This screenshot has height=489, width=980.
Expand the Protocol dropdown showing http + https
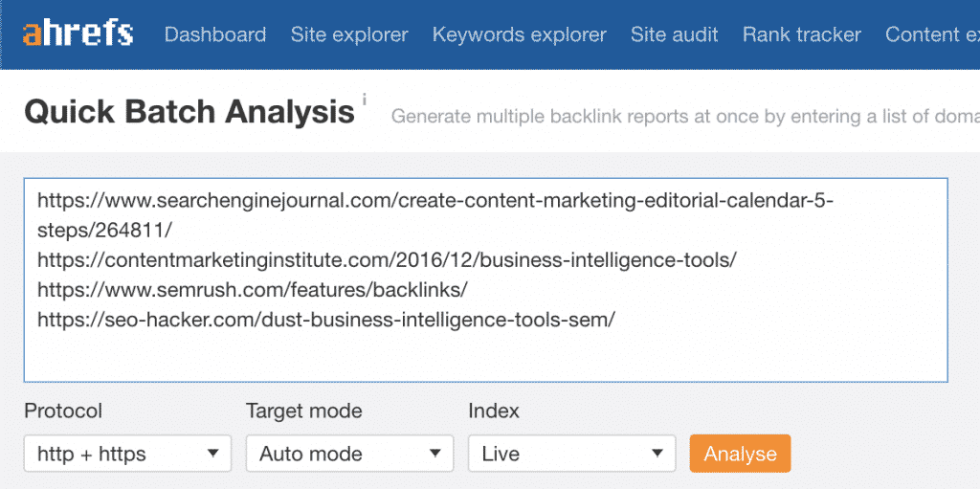pyautogui.click(x=127, y=454)
